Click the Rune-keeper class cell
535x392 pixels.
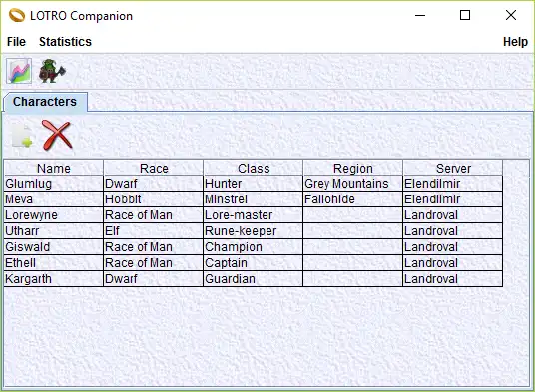coord(254,231)
